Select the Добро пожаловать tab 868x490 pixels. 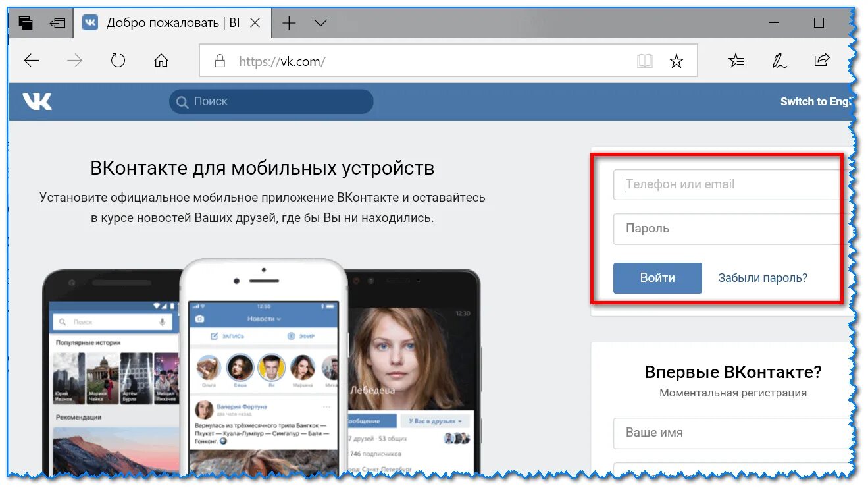pyautogui.click(x=172, y=23)
